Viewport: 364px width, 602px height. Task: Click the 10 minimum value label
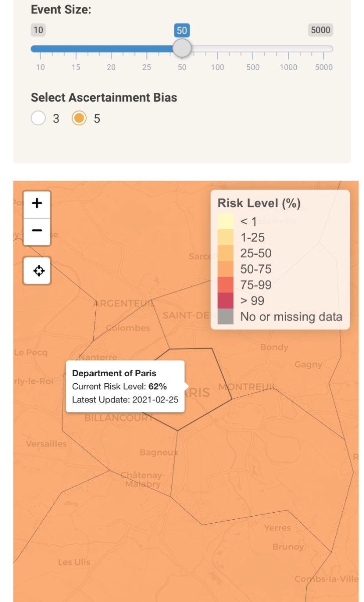click(x=38, y=30)
